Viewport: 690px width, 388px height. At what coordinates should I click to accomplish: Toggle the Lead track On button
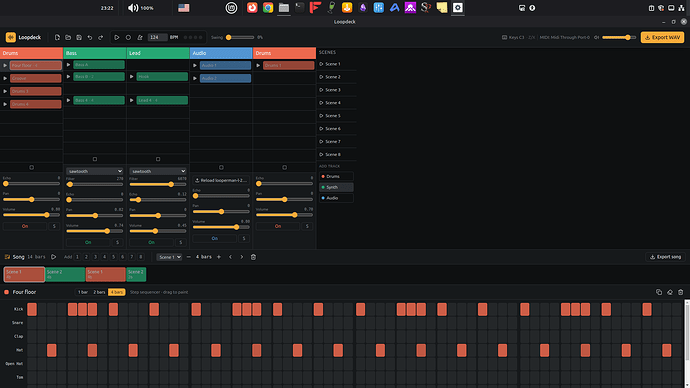click(151, 242)
